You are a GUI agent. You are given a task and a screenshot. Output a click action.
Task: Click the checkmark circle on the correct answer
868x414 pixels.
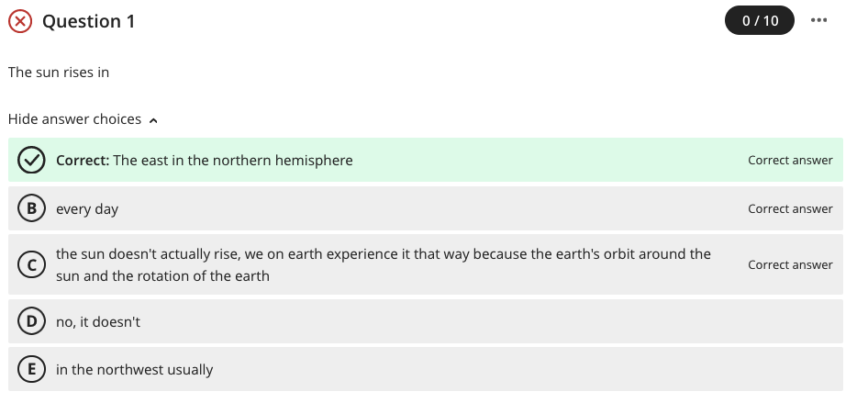[x=32, y=161]
